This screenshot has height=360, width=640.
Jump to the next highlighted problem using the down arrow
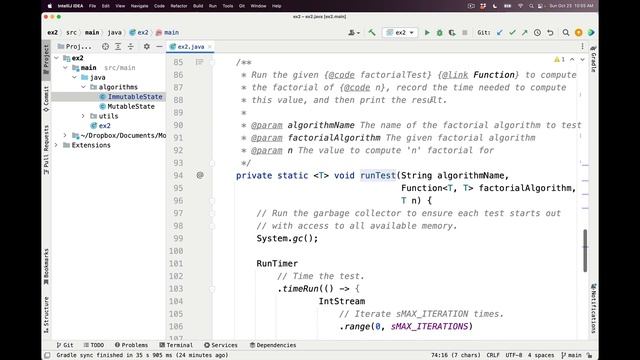[582, 60]
